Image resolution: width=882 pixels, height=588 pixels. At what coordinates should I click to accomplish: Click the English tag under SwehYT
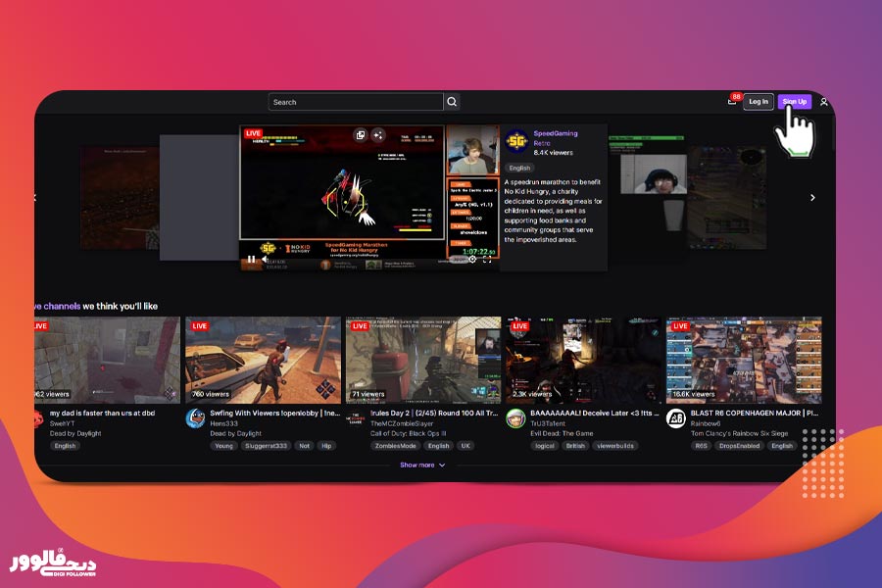point(65,446)
